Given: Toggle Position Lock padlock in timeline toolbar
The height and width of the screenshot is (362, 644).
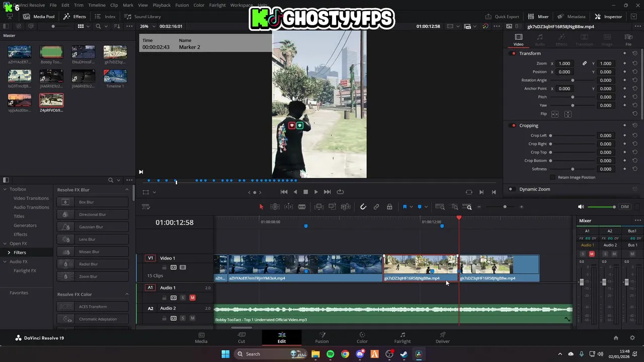Looking at the screenshot, I should [x=389, y=207].
